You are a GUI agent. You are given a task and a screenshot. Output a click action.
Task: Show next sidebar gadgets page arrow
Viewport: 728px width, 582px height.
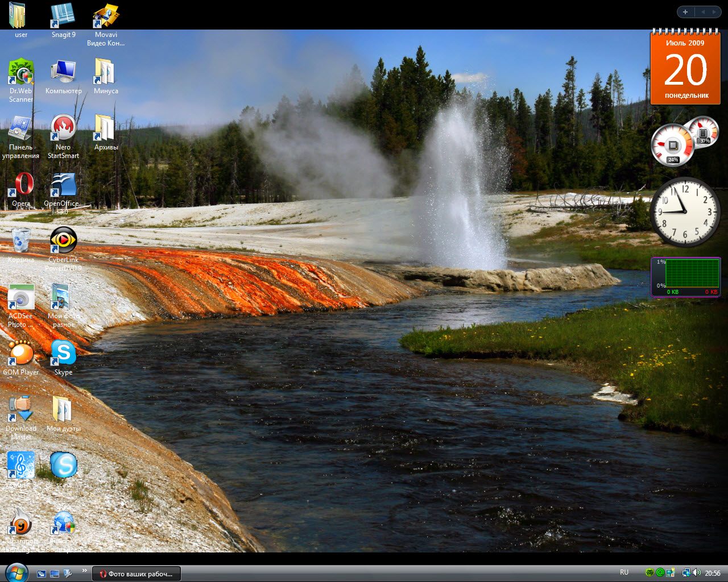point(714,12)
